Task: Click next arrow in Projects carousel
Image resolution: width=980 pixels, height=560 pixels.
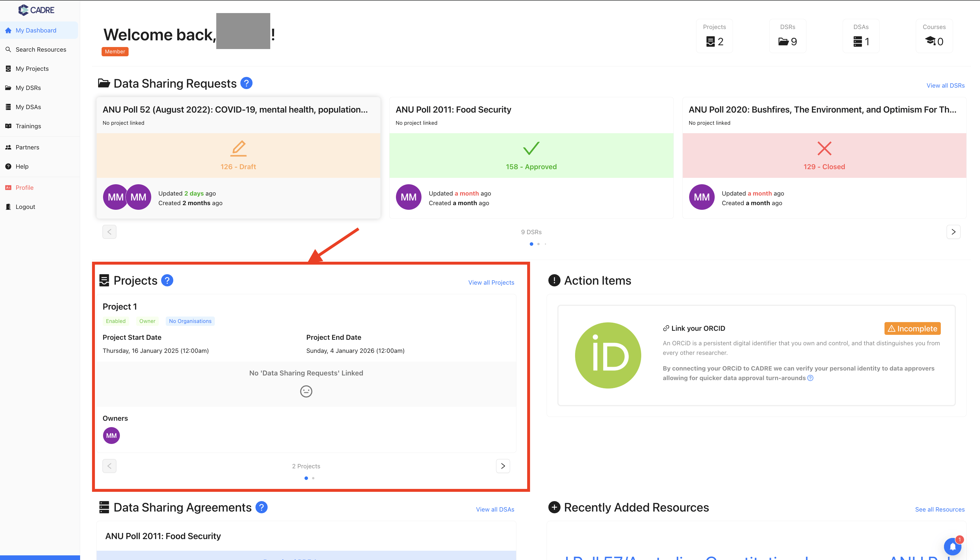Action: pos(503,466)
